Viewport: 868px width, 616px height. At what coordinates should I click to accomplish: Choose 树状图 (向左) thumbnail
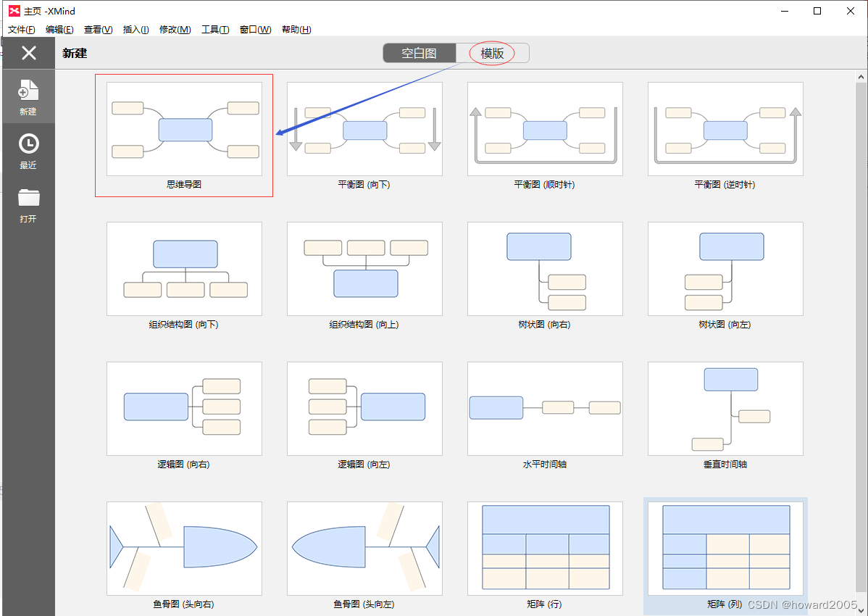[726, 269]
